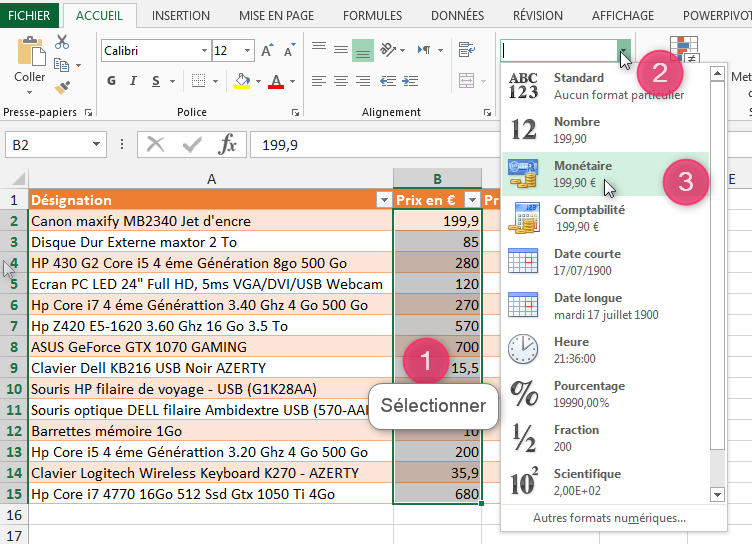Expand the Name Box B2 dropdown
The height and width of the screenshot is (544, 752).
96,144
